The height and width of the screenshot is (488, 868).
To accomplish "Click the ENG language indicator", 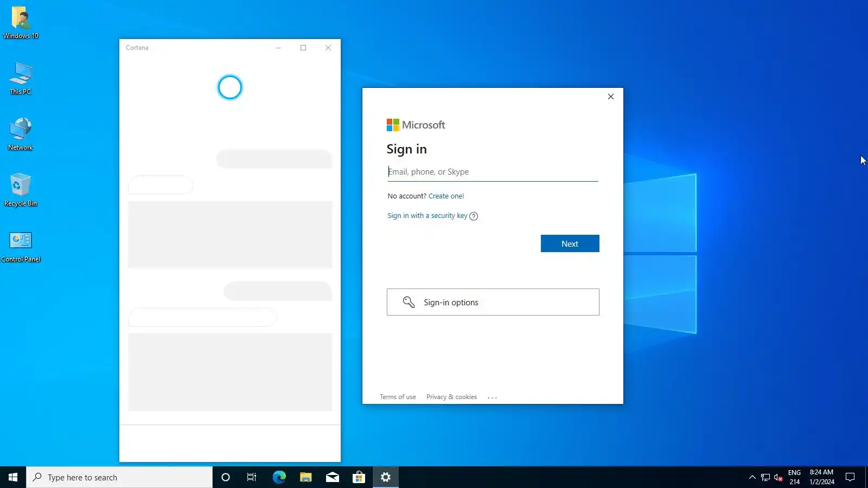I will [x=794, y=477].
